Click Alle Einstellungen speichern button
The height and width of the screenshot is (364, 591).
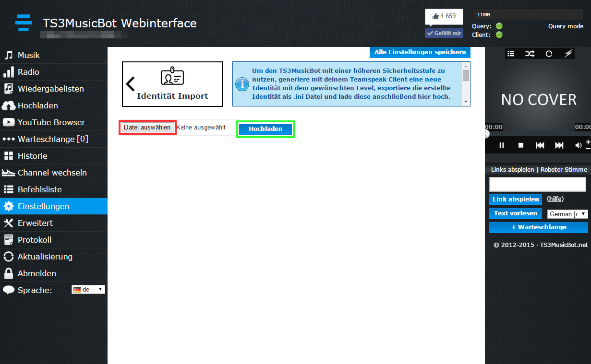tap(420, 52)
